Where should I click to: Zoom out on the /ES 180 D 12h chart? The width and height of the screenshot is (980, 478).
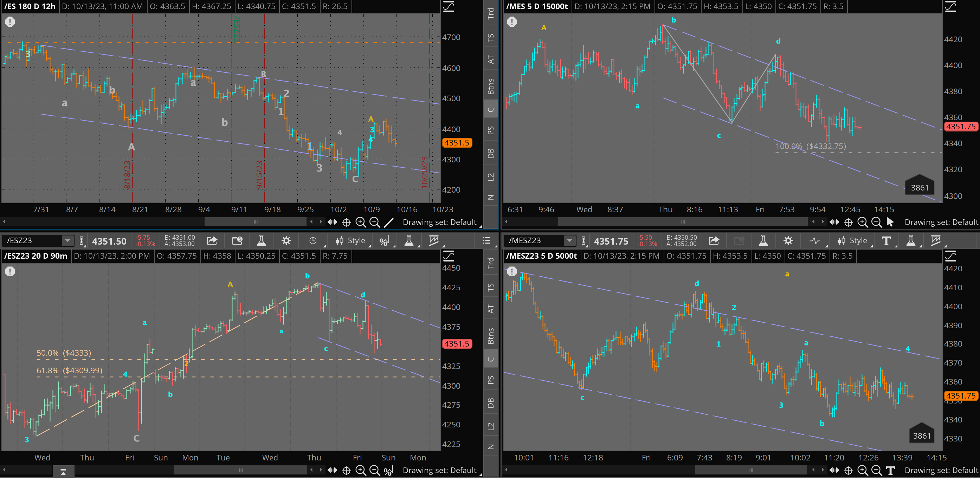[375, 222]
